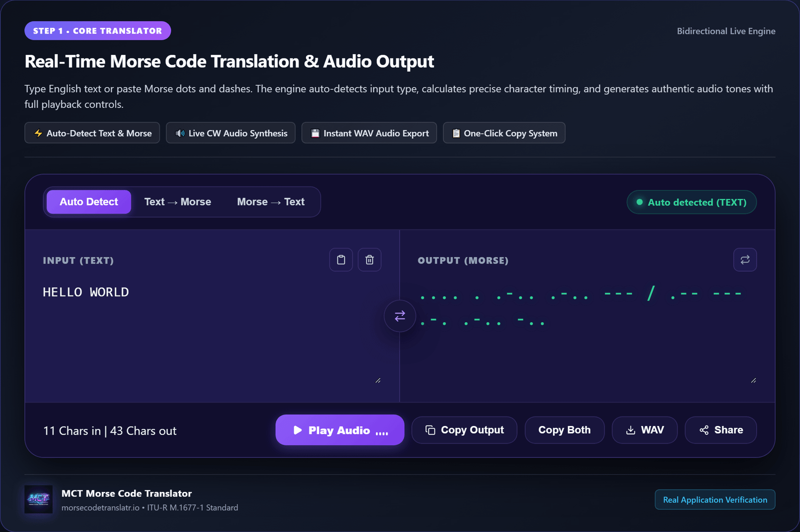Click the MCT Morse Code Translator logo
The height and width of the screenshot is (532, 800).
tap(38, 499)
